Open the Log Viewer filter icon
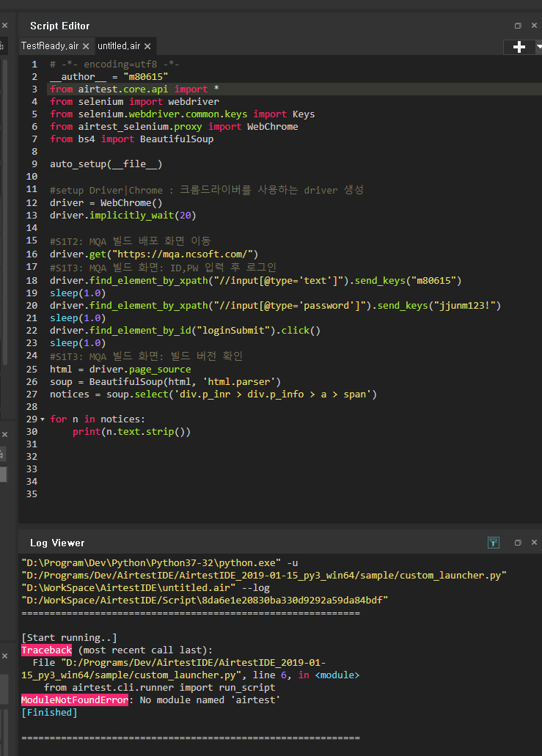Viewport: 542px width, 756px height. (x=494, y=543)
